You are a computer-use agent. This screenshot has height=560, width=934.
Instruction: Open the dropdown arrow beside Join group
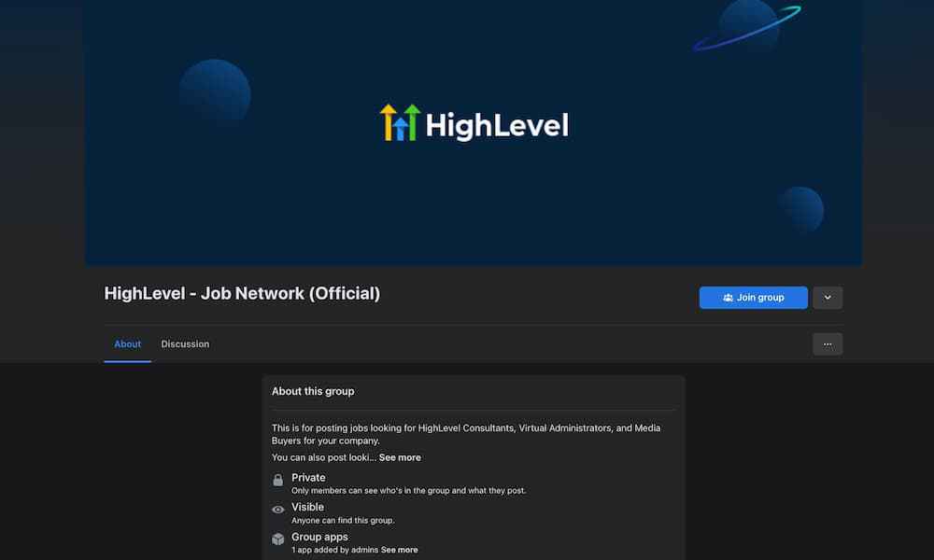click(828, 298)
